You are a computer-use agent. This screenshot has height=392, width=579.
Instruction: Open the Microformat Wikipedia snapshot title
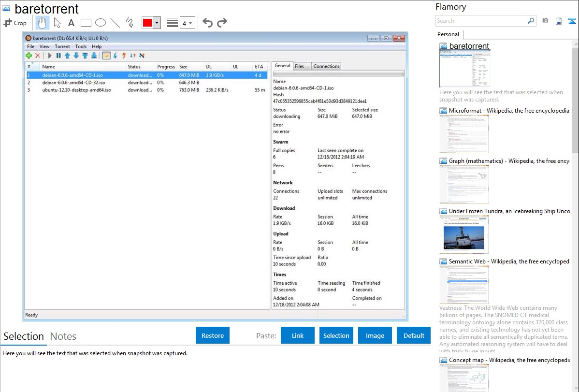click(509, 111)
